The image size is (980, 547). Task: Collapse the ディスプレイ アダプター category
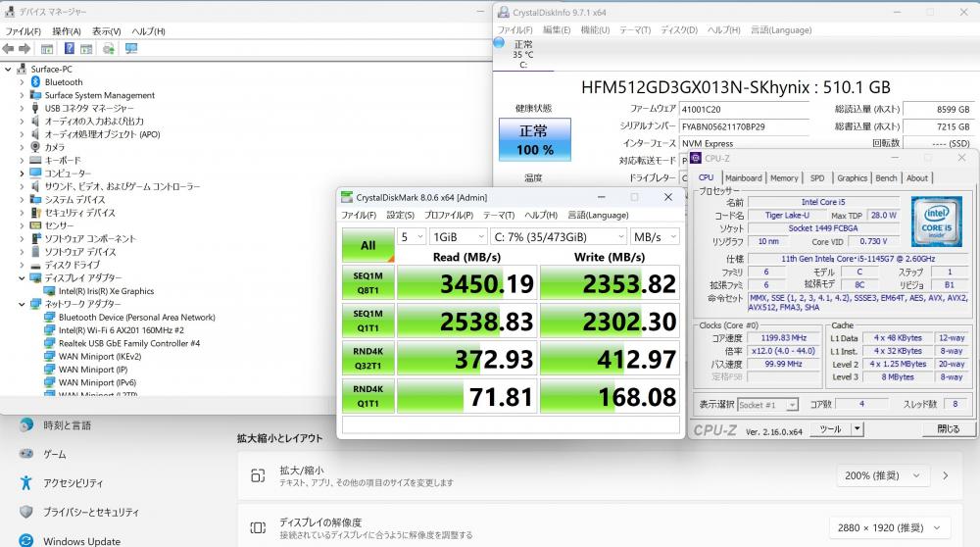pyautogui.click(x=23, y=277)
